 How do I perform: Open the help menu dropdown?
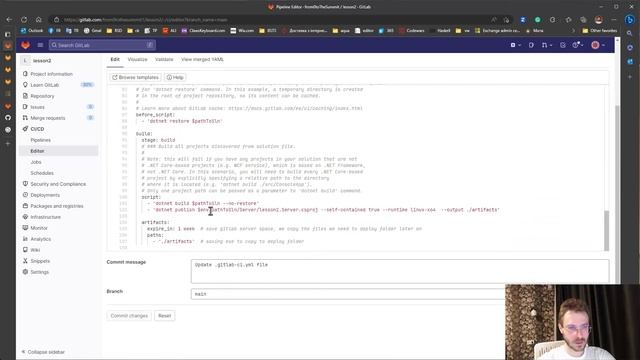coord(578,45)
